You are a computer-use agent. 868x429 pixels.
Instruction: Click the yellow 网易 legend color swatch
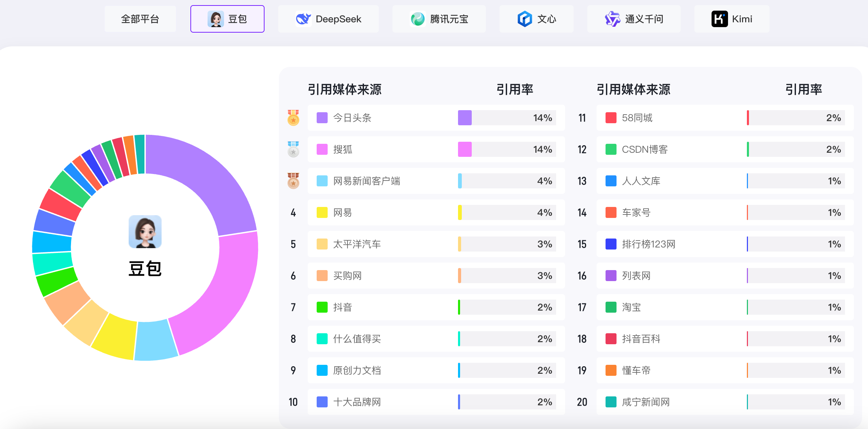point(322,212)
